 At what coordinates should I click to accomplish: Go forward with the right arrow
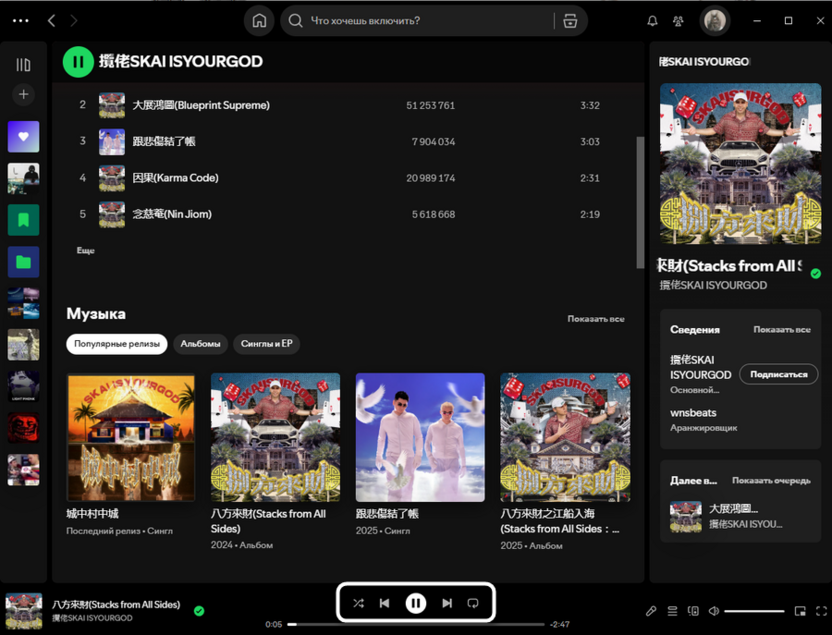coord(74,21)
